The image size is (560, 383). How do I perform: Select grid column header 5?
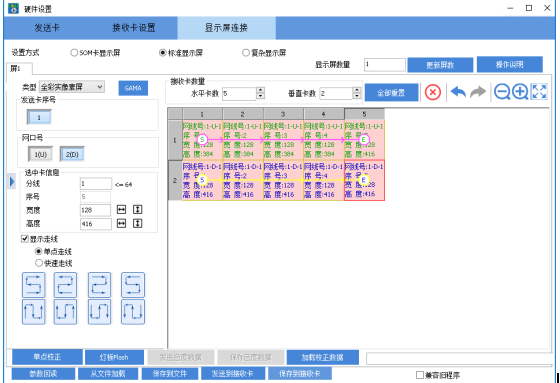364,114
